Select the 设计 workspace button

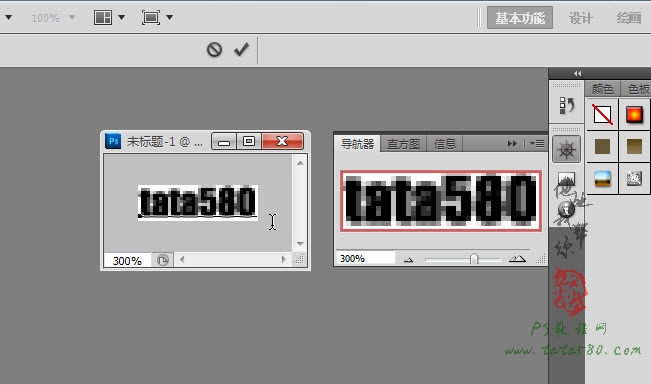pos(580,18)
